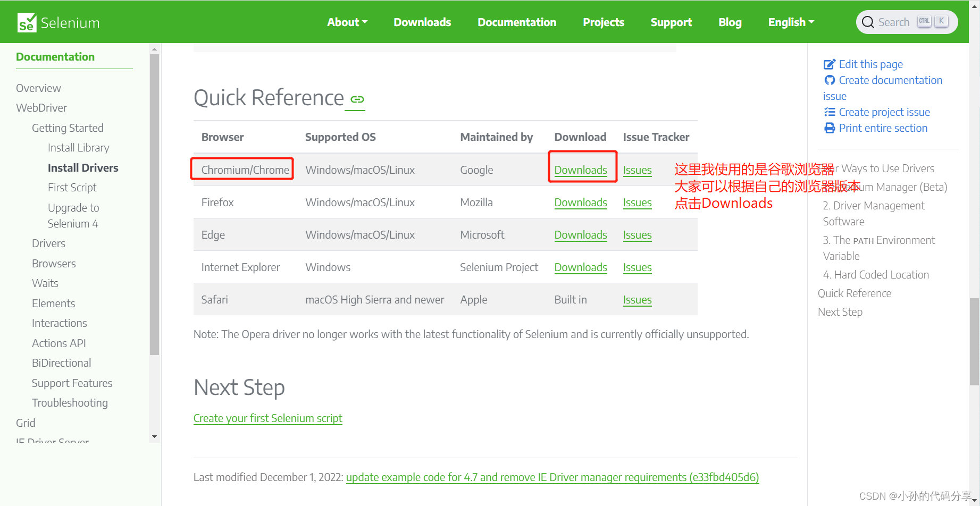Viewport: 980px width, 506px height.
Task: Select Actions API in the sidebar
Action: (x=58, y=343)
